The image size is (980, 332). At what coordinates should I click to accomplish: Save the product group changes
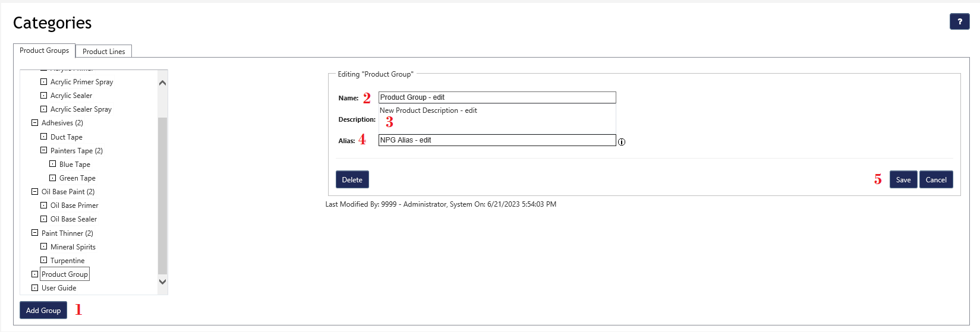(x=903, y=180)
